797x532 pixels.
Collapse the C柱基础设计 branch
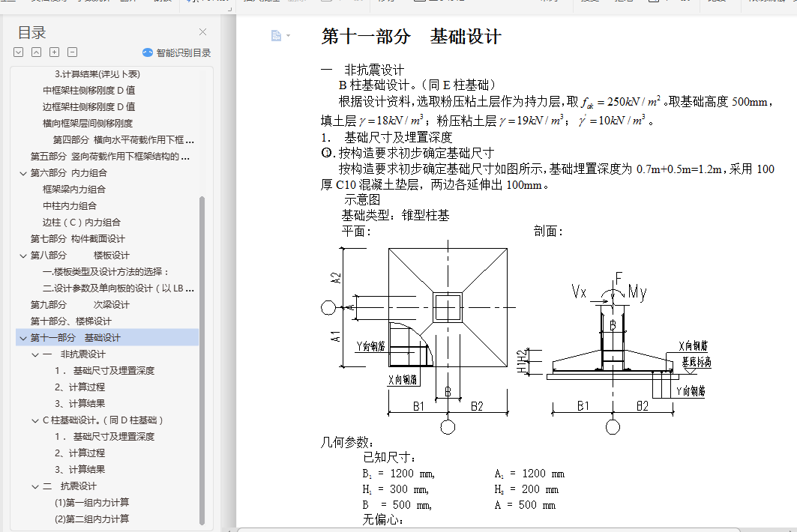point(35,420)
